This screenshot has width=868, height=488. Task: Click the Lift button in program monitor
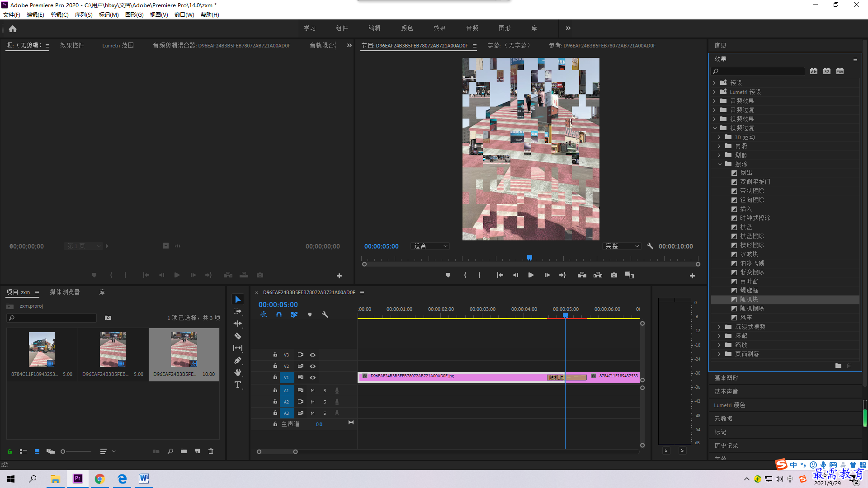pyautogui.click(x=582, y=275)
